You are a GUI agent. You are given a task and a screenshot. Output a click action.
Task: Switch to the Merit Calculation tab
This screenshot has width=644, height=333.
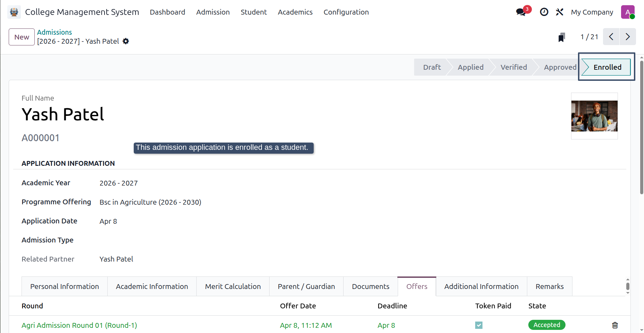233,287
